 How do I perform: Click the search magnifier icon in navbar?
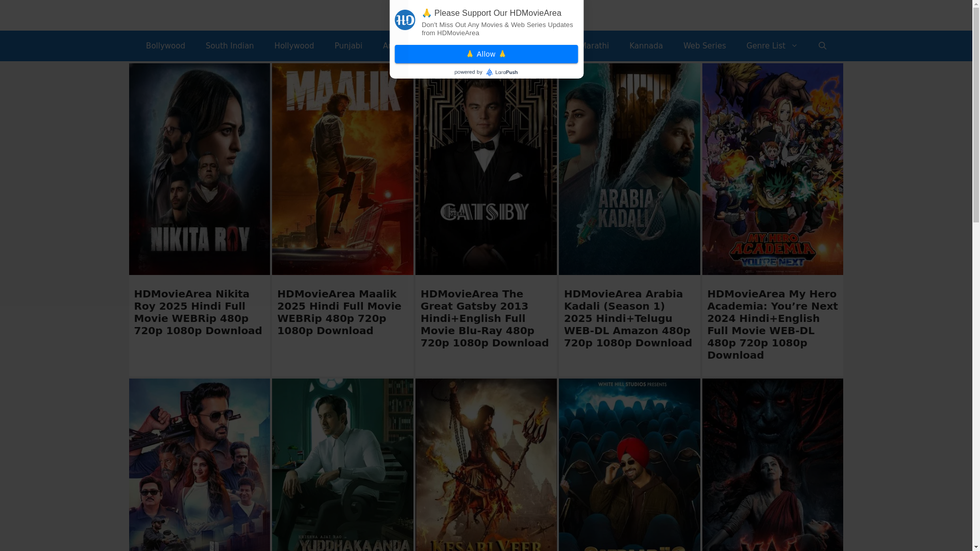(822, 46)
